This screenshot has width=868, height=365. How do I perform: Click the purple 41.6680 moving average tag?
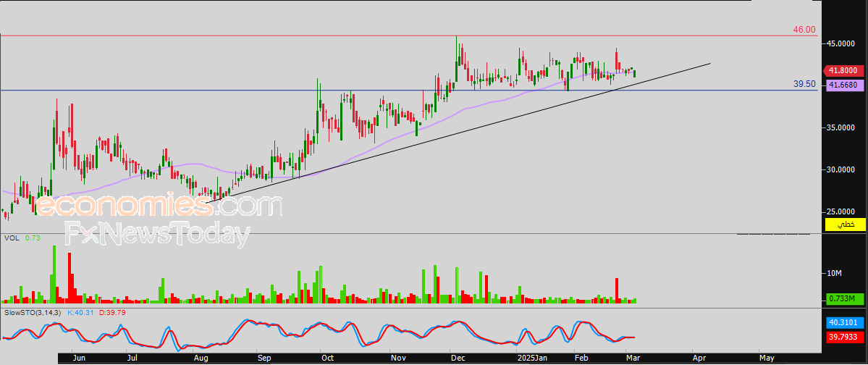pyautogui.click(x=845, y=85)
